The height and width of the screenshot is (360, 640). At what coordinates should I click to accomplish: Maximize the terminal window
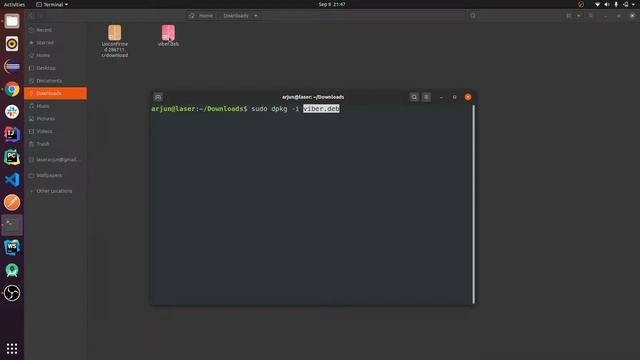(454, 97)
